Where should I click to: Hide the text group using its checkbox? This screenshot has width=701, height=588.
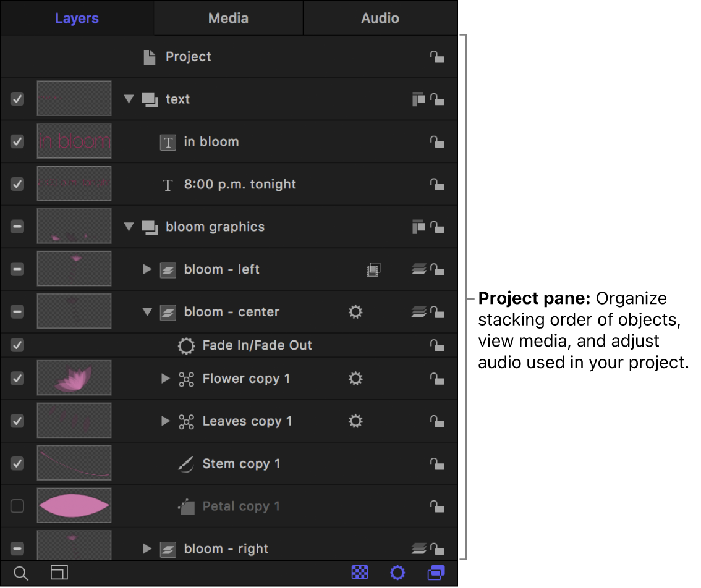pos(17,99)
